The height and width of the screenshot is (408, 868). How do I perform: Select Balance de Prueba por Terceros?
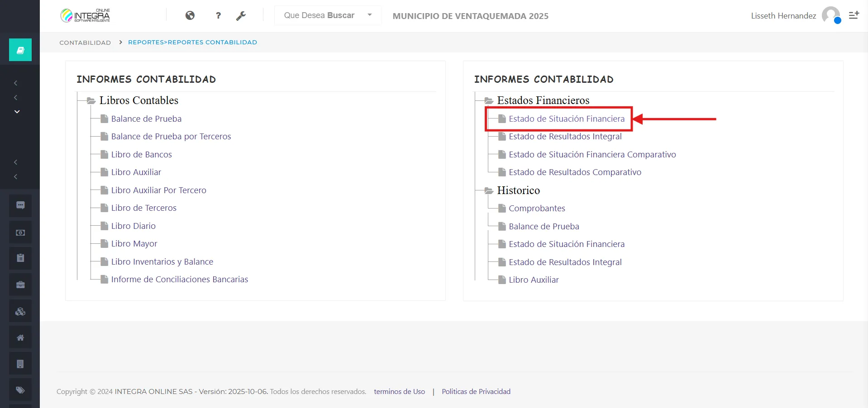coord(171,137)
